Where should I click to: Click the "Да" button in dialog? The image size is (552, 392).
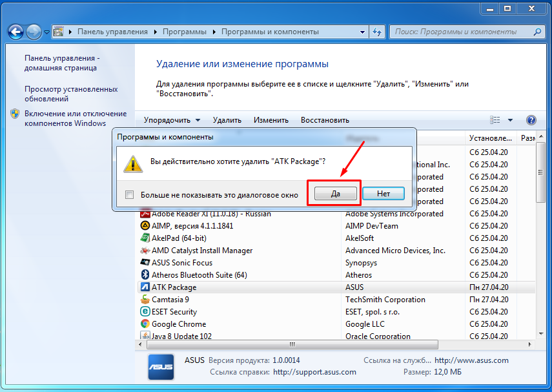(336, 194)
